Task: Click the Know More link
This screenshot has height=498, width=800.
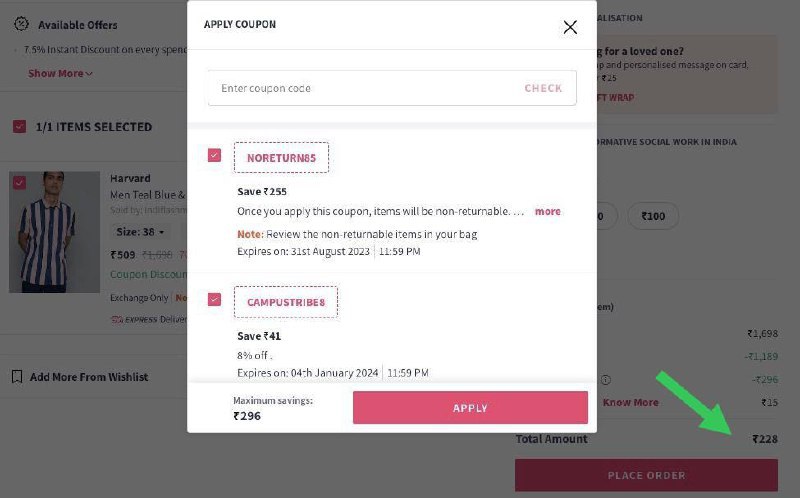Action: point(631,403)
